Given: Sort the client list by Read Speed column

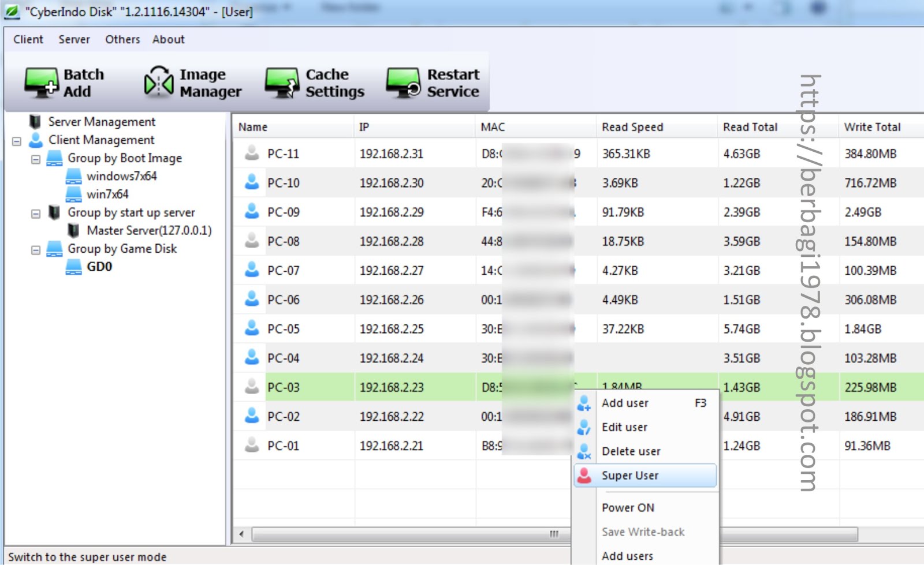Looking at the screenshot, I should 657,127.
